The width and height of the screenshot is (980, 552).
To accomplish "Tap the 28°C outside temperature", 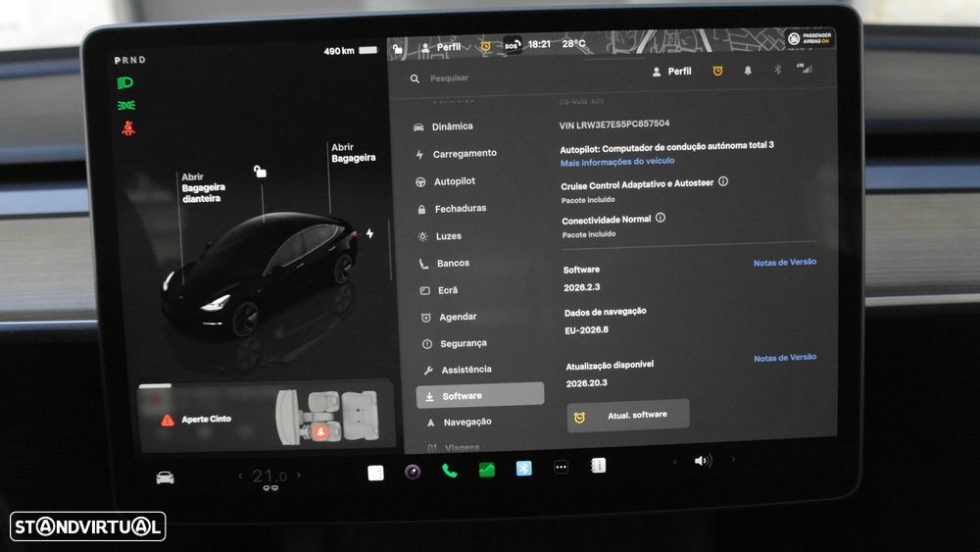I will (x=573, y=44).
